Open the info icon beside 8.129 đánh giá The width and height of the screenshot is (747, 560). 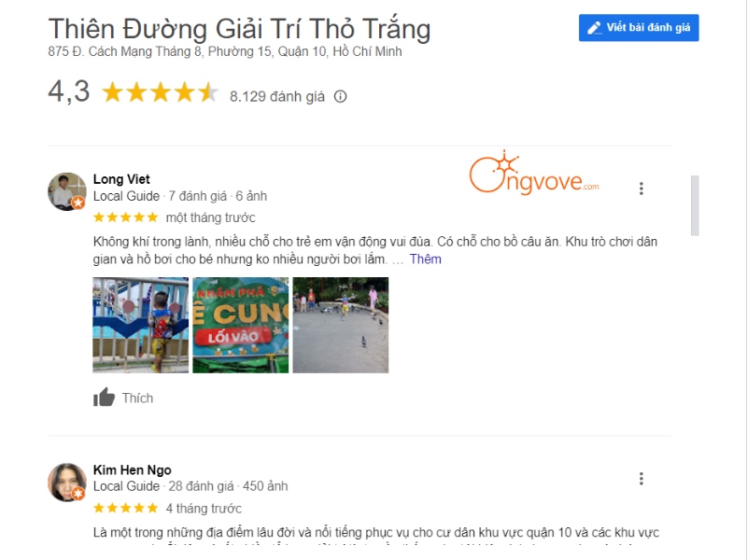pos(340,97)
